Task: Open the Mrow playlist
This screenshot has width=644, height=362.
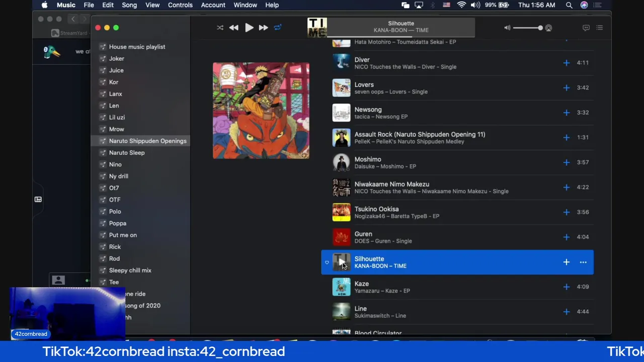Action: click(x=117, y=129)
